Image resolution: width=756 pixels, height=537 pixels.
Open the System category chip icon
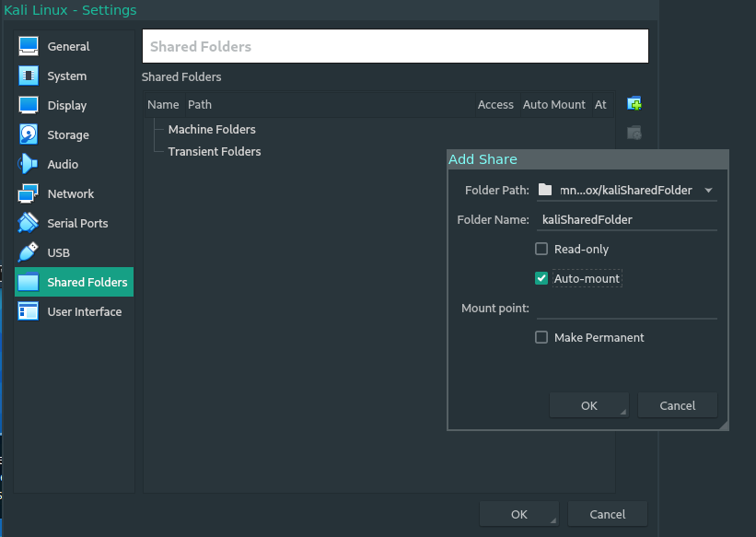(x=29, y=76)
